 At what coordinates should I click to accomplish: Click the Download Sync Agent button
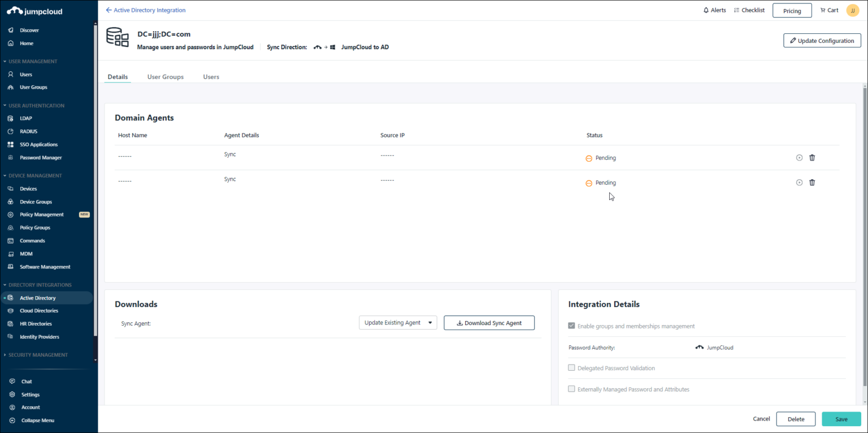[x=489, y=322]
